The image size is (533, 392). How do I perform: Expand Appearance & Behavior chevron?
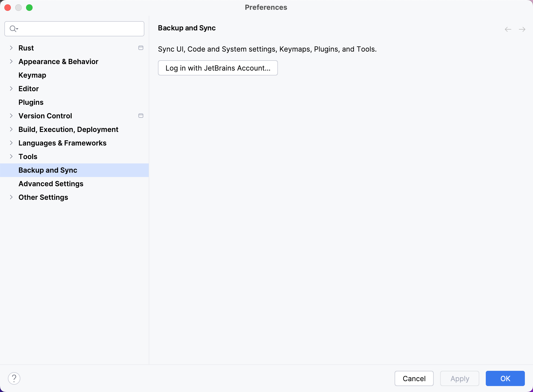pos(11,61)
